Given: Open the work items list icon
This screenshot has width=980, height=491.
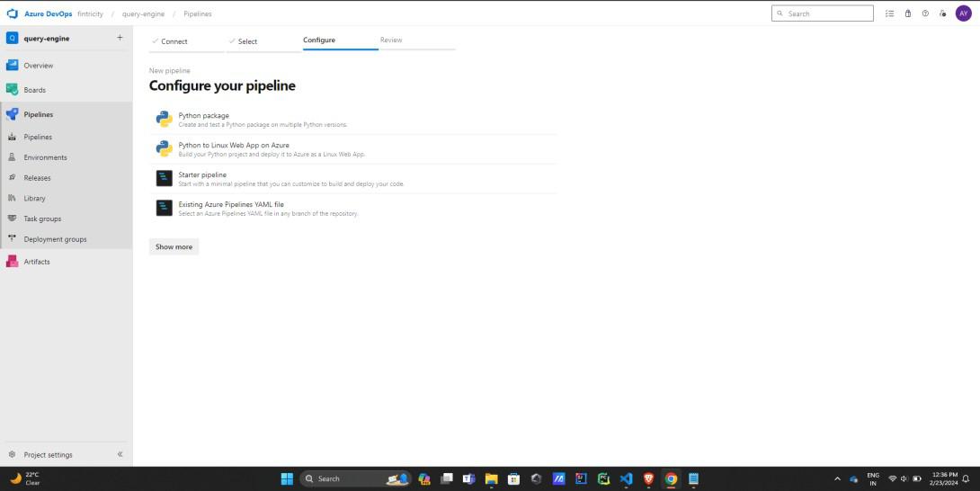Looking at the screenshot, I should pos(889,13).
